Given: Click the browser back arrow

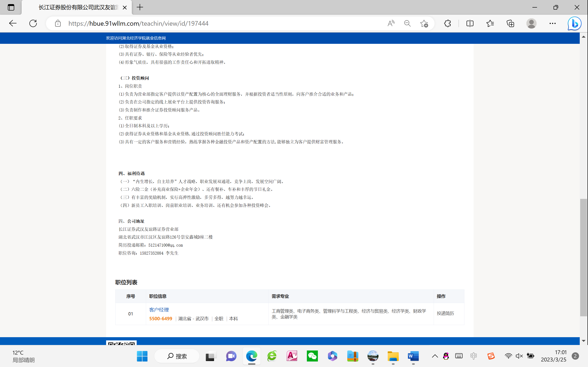Looking at the screenshot, I should tap(13, 23).
